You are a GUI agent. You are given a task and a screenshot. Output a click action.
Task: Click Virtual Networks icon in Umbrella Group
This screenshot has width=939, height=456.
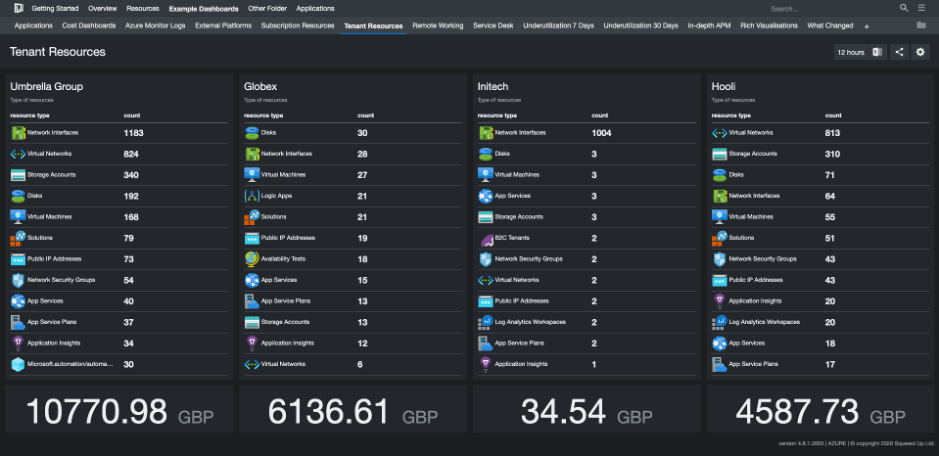[x=18, y=154]
